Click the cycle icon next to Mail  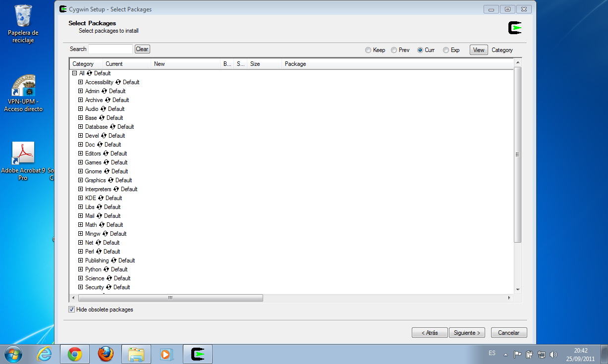tap(100, 216)
